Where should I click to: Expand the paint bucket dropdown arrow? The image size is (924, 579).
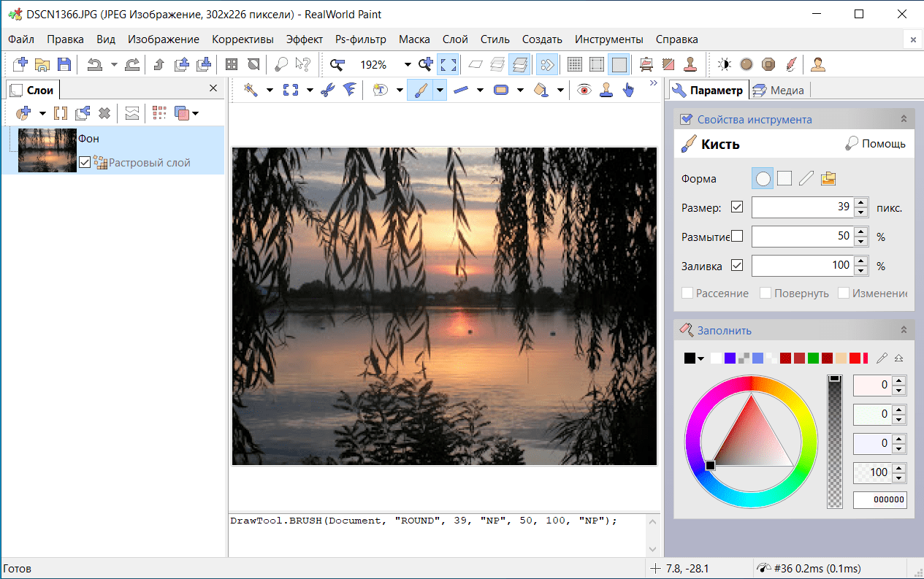(x=560, y=90)
